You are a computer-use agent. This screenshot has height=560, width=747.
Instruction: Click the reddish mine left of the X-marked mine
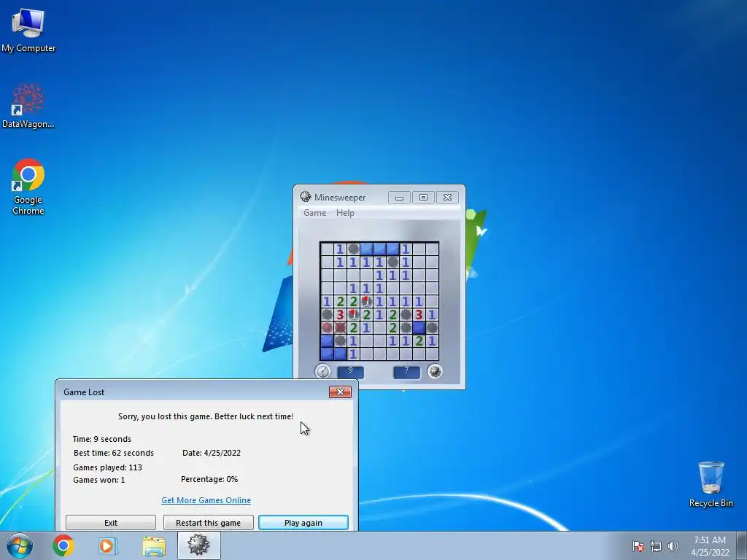pos(327,327)
